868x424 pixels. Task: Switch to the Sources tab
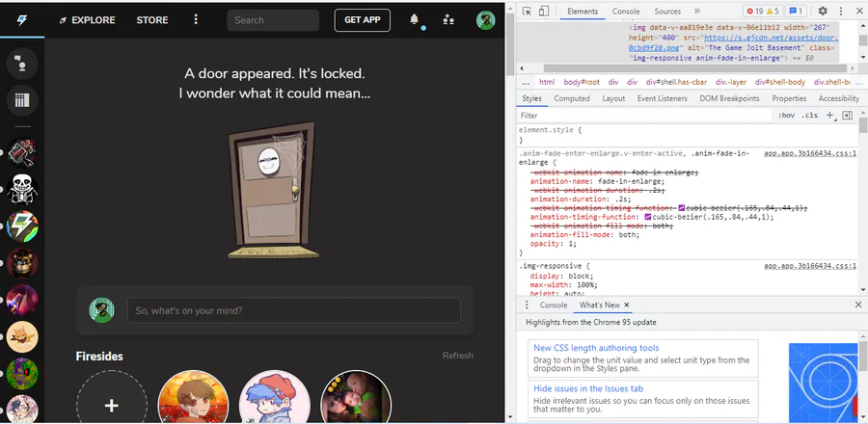[667, 11]
